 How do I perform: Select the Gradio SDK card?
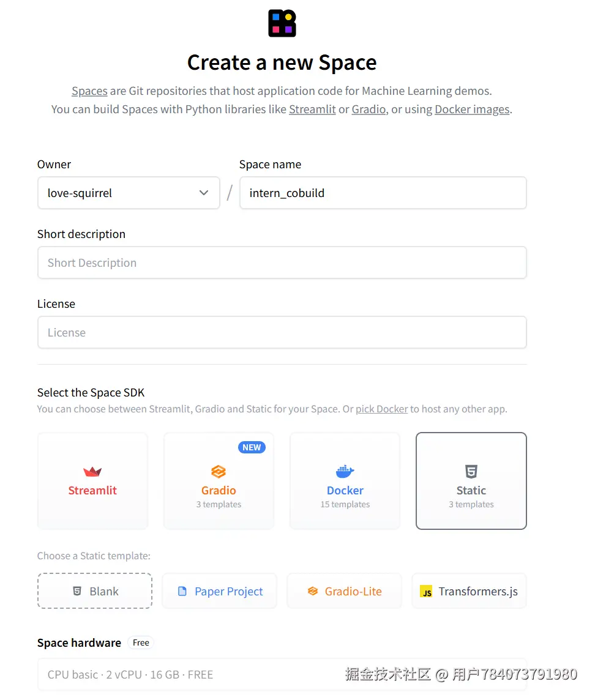[219, 481]
